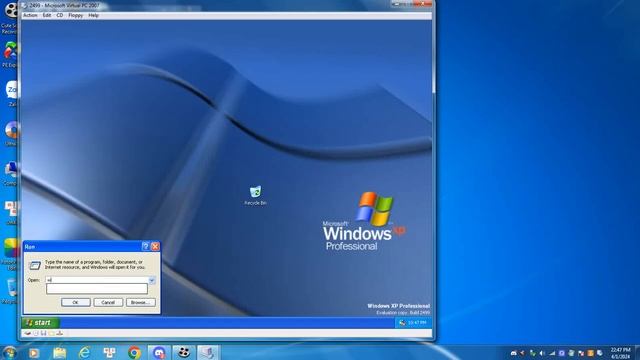Click the hard disk status icon in Virtual PC
Viewport: 640px width, 360px height.
[x=27, y=333]
